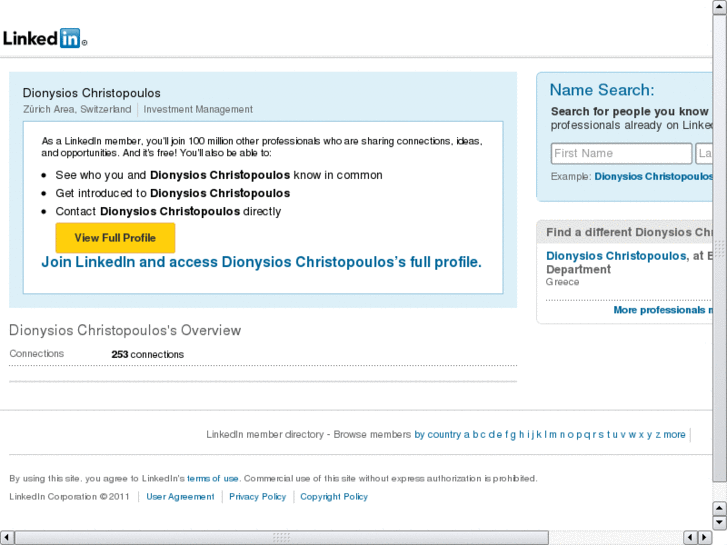Browse member directory letter h
The image size is (727, 545).
[522, 435]
